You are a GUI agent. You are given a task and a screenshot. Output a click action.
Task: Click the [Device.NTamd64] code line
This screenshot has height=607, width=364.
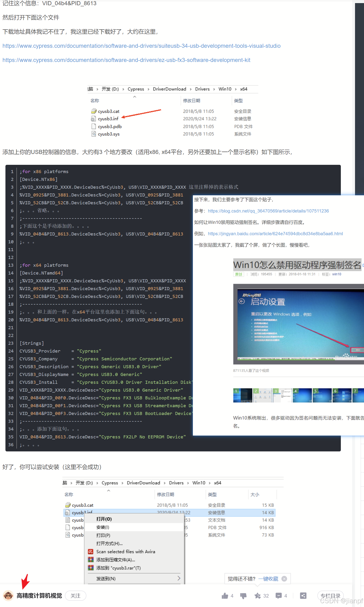tap(41, 273)
